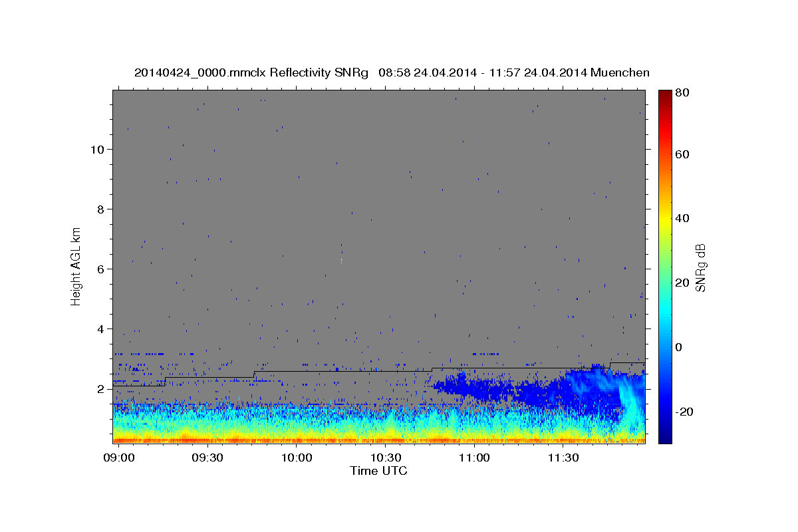This screenshot has width=798, height=532.
Task: Click the 'SNRg dB' colorbar label
Action: (700, 267)
